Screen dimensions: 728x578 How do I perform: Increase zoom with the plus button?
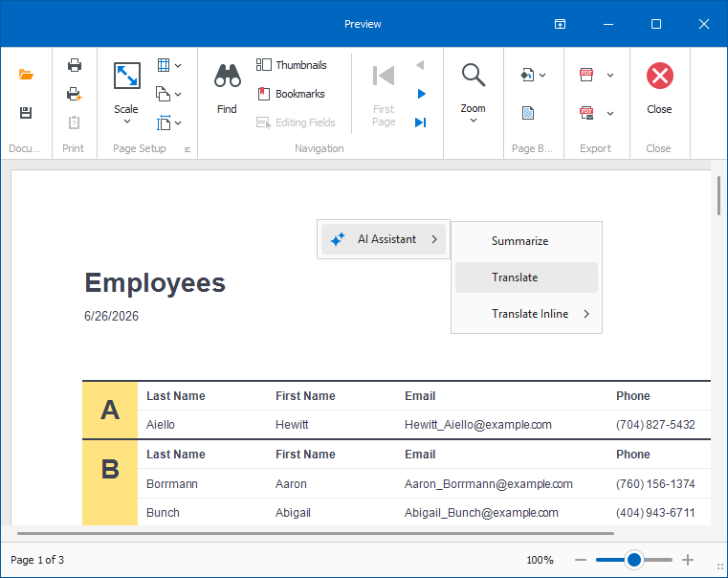pos(688,560)
